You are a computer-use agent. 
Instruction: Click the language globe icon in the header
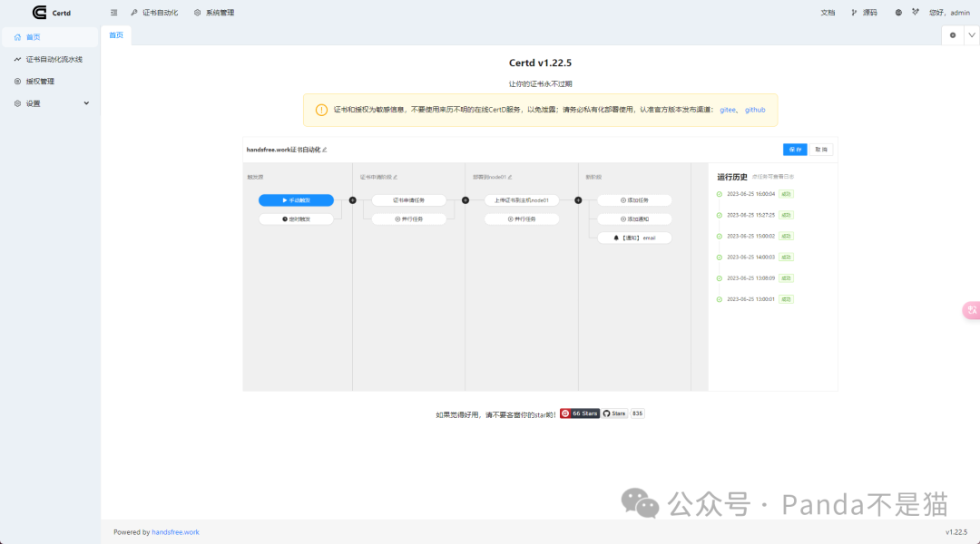(x=898, y=13)
